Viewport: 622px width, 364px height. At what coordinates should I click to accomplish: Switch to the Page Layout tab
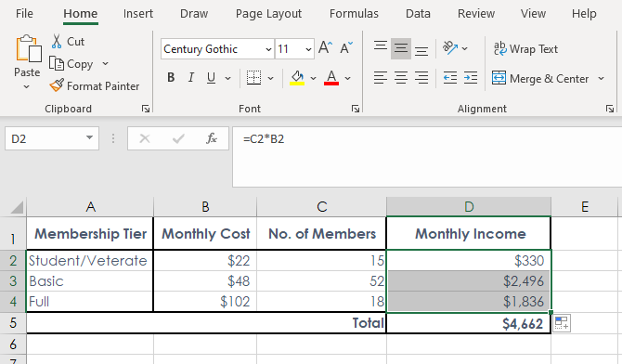point(268,14)
